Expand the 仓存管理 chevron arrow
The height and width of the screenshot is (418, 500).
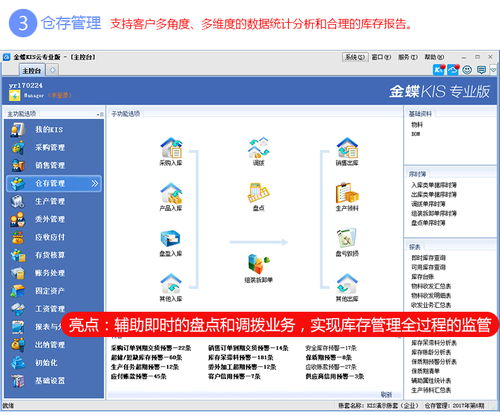click(x=95, y=183)
